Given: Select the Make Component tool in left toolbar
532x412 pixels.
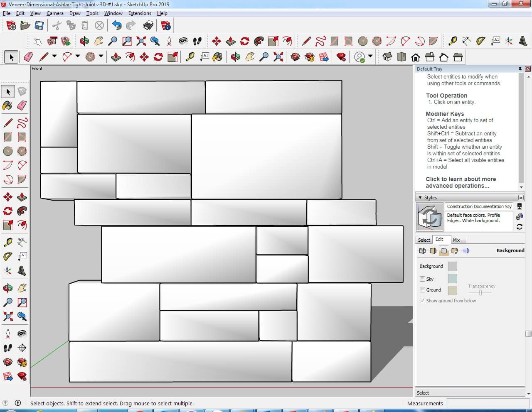Looking at the screenshot, I should [x=22, y=91].
